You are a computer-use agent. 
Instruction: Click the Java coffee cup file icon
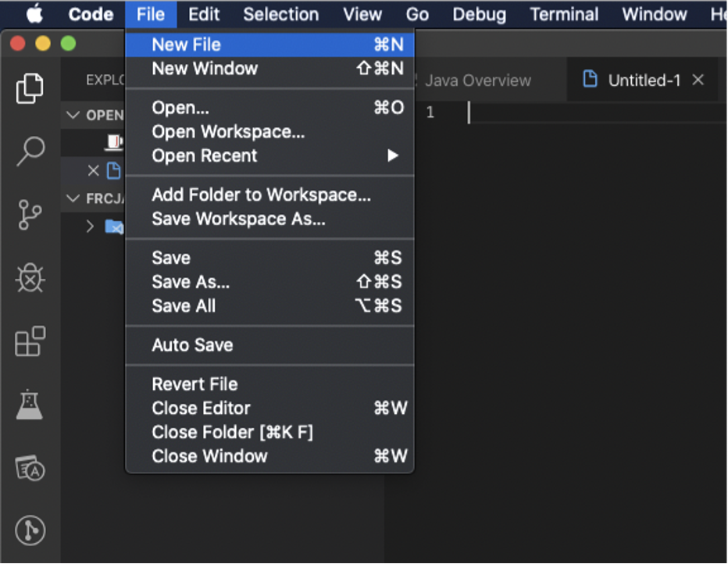click(x=114, y=141)
